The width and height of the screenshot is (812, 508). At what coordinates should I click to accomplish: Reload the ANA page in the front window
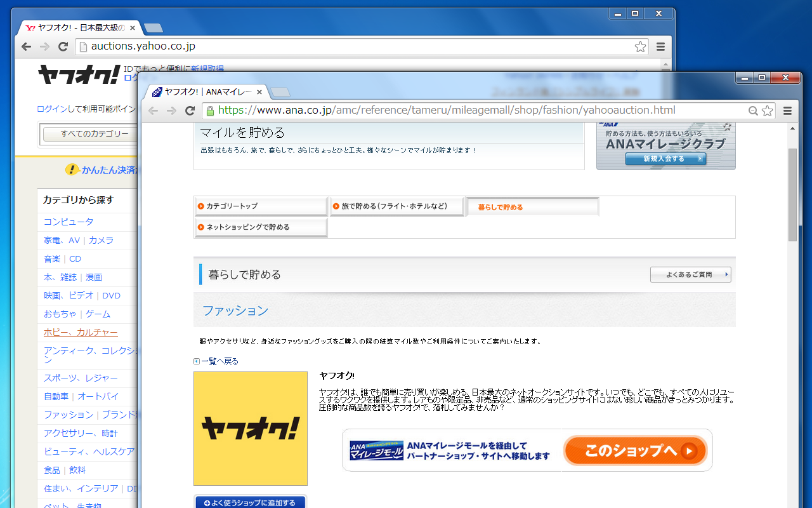[x=190, y=110]
